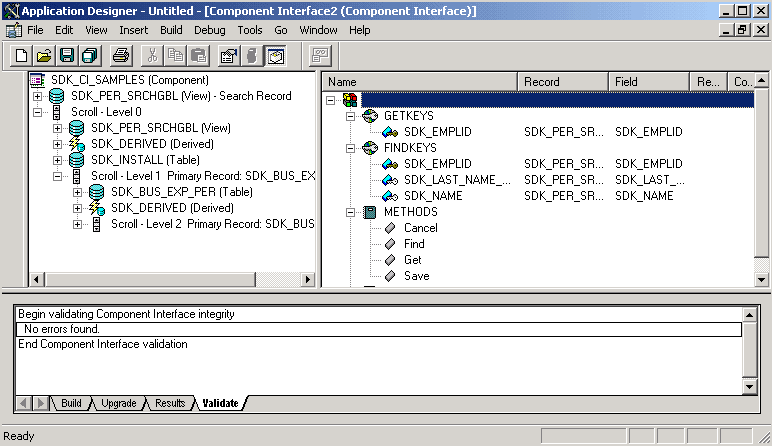Click 'Begin validating Component Interface integrity' line

[126, 314]
